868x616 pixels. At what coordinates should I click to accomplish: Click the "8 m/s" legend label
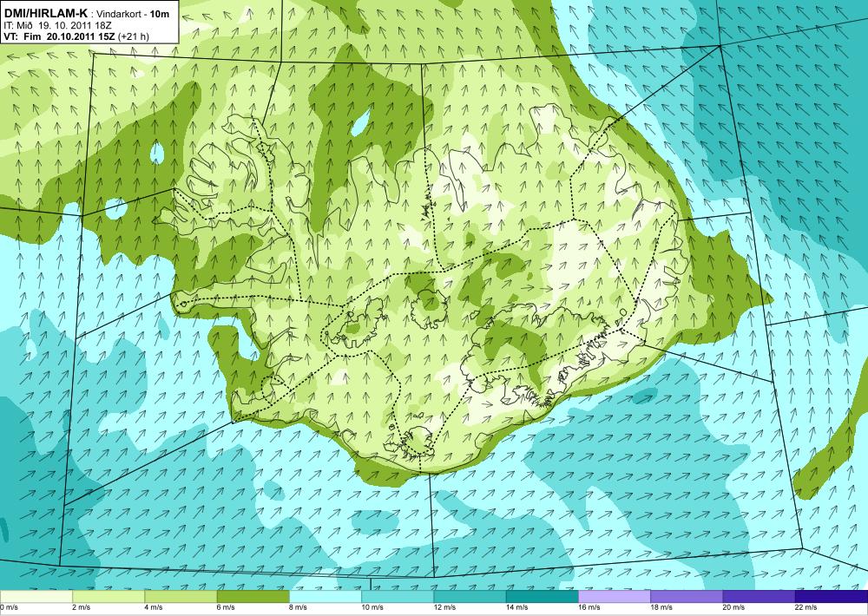coord(298,607)
